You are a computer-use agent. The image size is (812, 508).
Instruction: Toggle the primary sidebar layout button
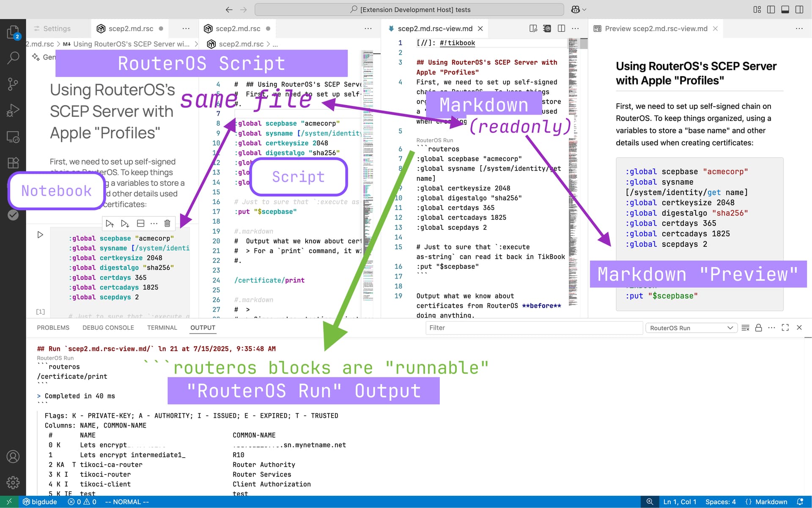click(771, 9)
